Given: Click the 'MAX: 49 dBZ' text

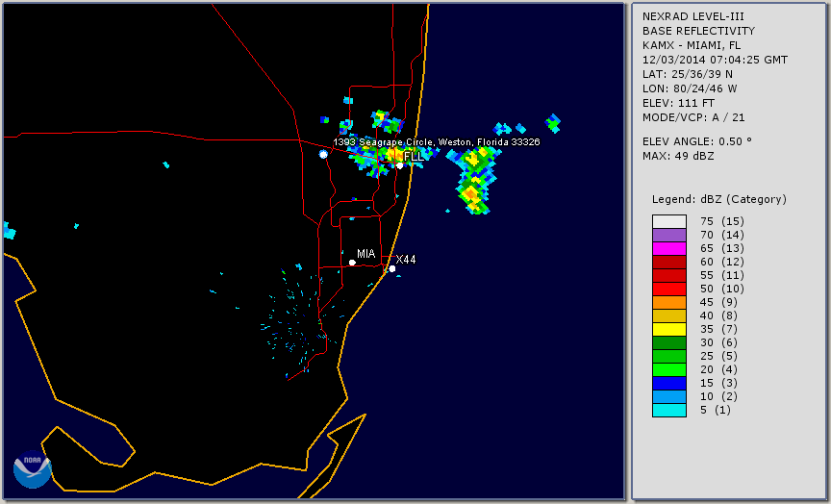Looking at the screenshot, I should coord(678,156).
